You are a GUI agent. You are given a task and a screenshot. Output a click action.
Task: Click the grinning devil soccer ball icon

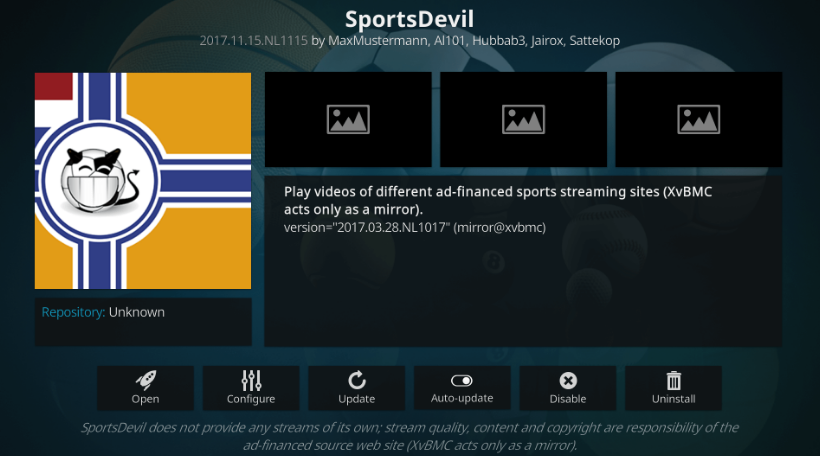click(99, 180)
